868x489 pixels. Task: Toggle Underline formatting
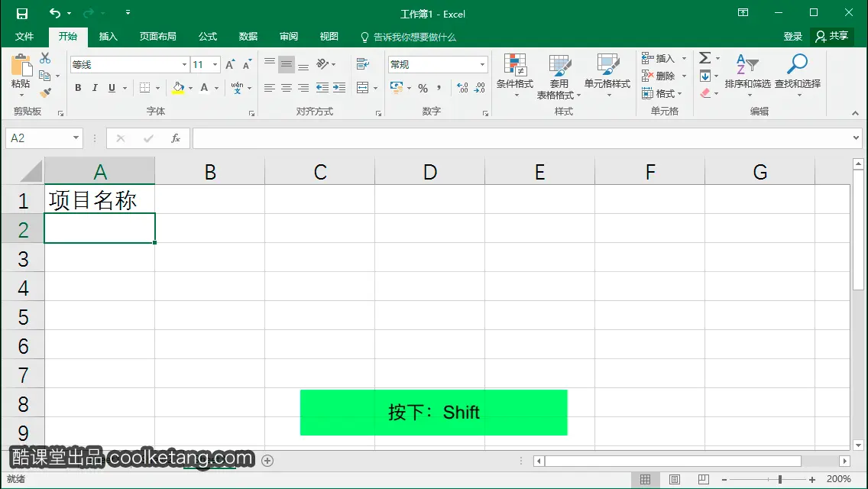click(x=112, y=88)
